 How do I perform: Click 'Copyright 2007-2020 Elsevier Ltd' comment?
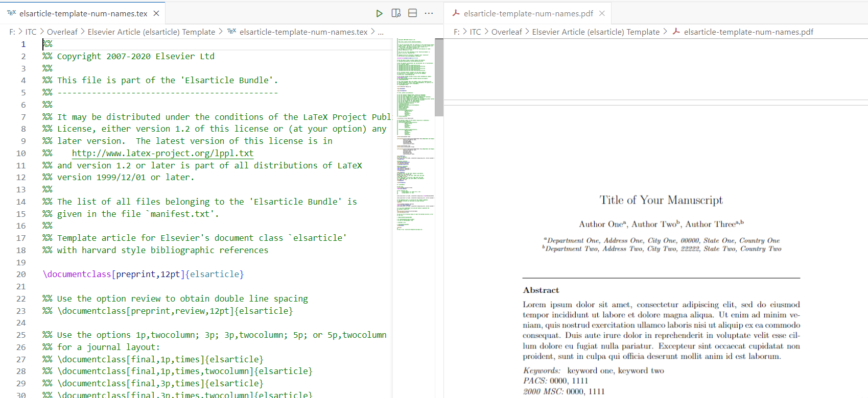[x=135, y=56]
